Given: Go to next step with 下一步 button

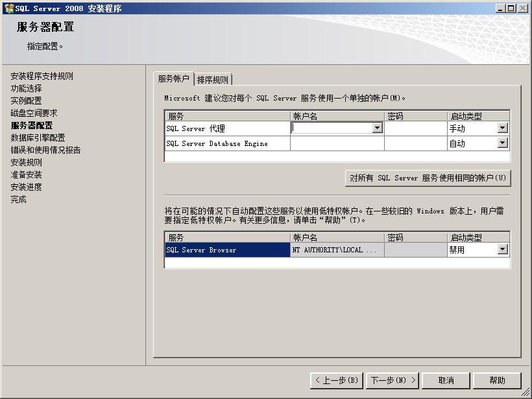Looking at the screenshot, I should pos(393,380).
